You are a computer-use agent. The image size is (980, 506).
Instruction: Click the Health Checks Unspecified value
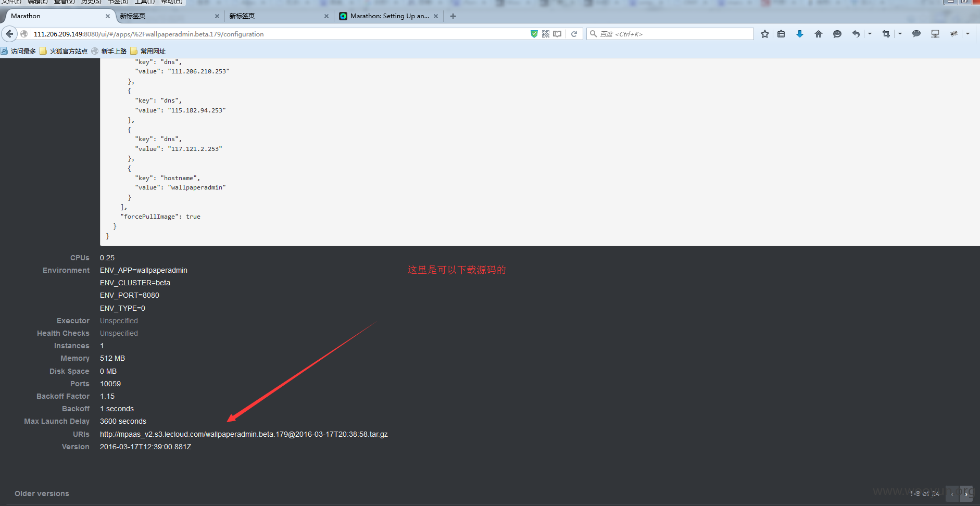[x=119, y=333]
